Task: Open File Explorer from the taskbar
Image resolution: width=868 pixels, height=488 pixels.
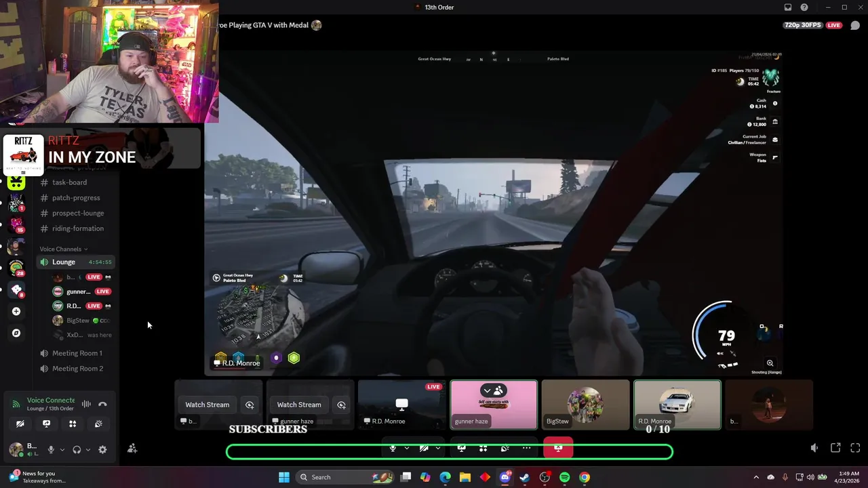Action: click(x=465, y=477)
